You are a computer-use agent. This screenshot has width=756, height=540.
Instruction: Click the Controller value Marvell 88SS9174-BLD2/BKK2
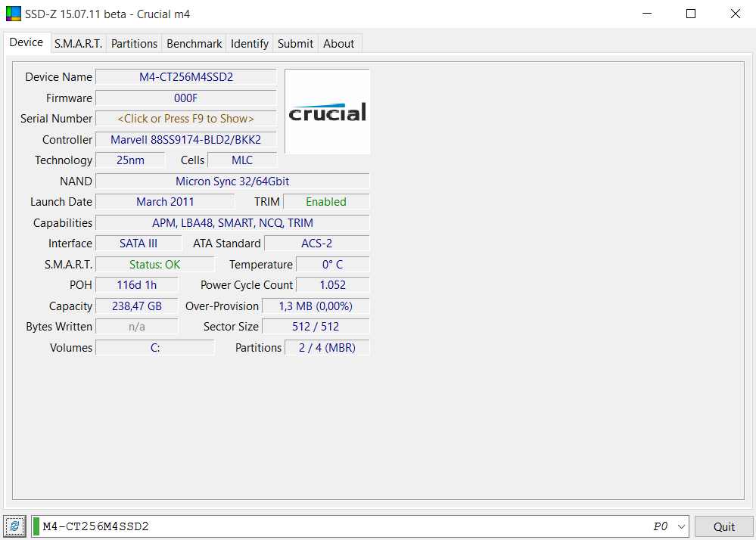point(186,140)
